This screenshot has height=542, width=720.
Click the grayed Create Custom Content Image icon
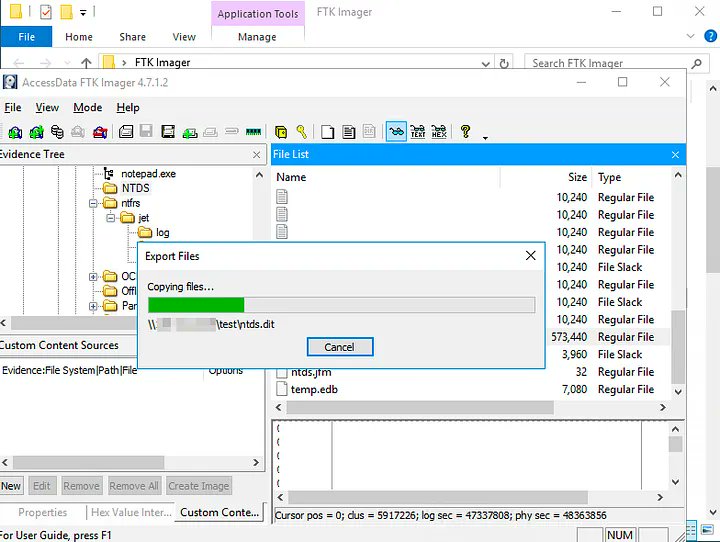click(x=210, y=132)
